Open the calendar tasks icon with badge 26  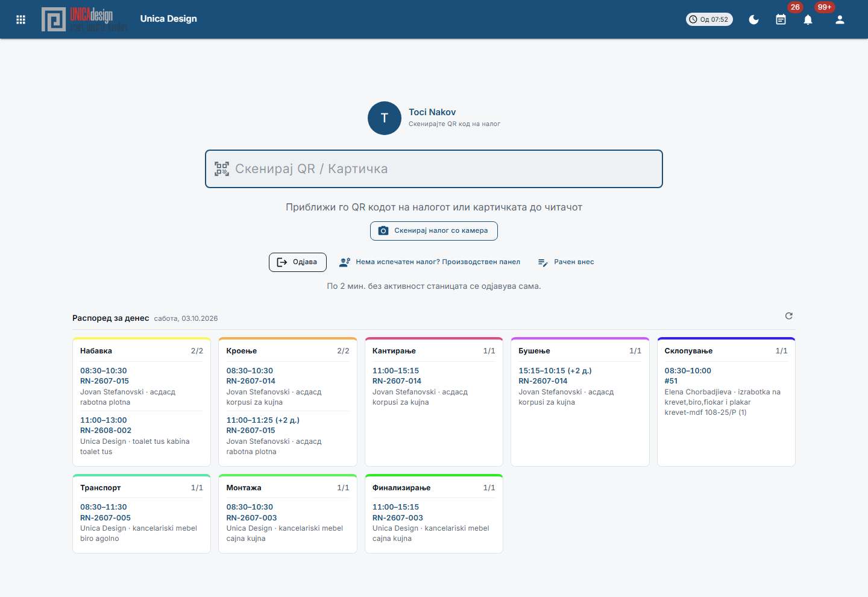[781, 19]
